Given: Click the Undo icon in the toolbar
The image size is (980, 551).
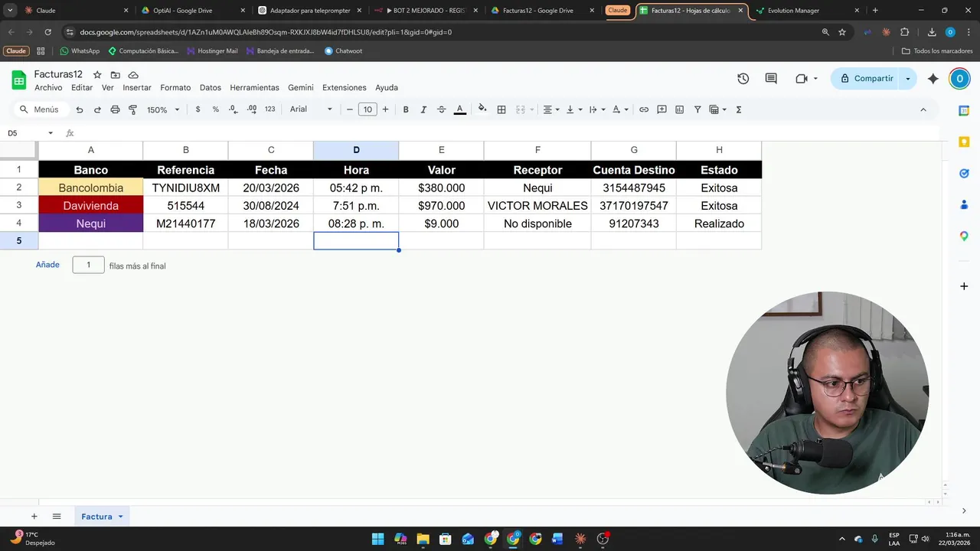Looking at the screenshot, I should (x=80, y=109).
